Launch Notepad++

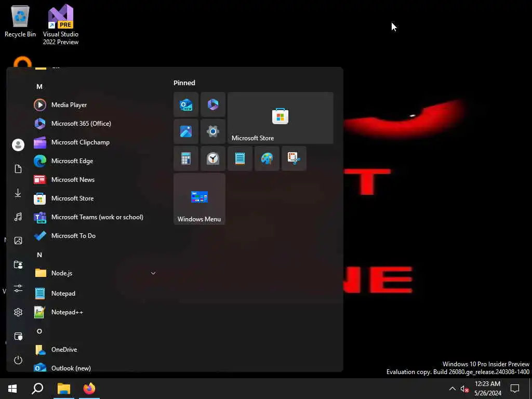click(95, 312)
